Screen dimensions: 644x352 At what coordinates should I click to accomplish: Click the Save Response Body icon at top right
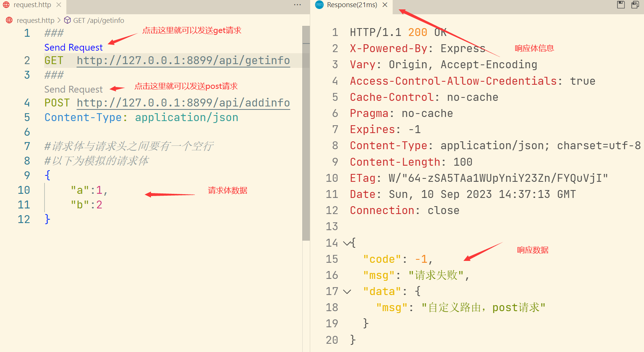click(x=635, y=5)
